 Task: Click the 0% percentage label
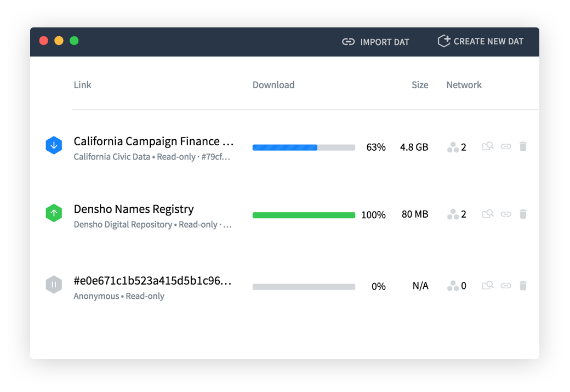pyautogui.click(x=378, y=287)
